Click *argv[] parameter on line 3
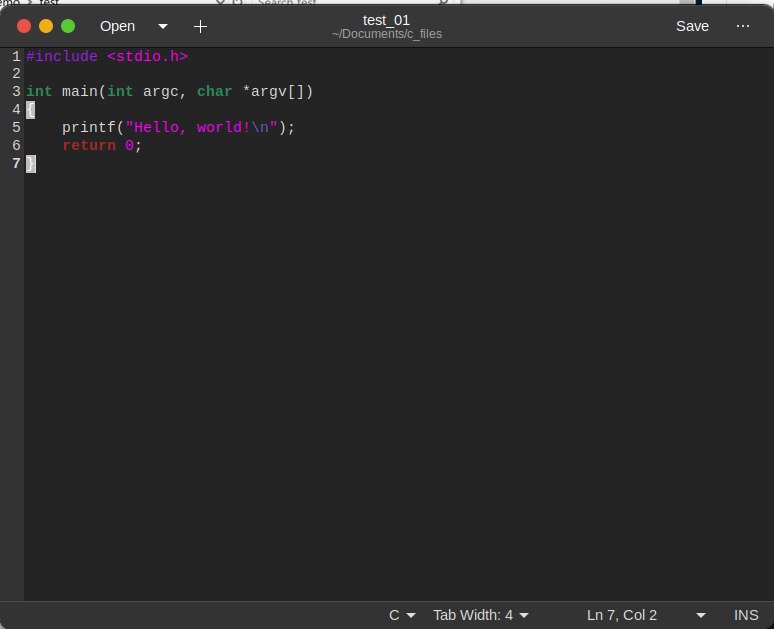774x629 pixels. (x=273, y=92)
